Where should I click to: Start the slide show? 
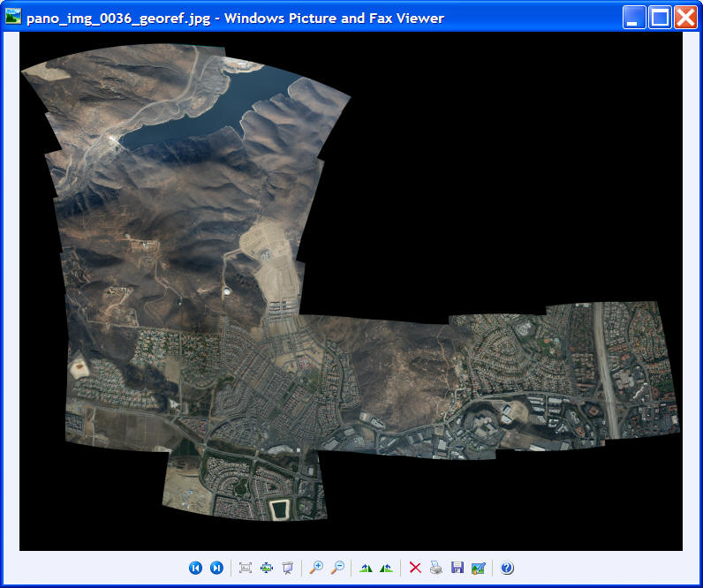287,568
